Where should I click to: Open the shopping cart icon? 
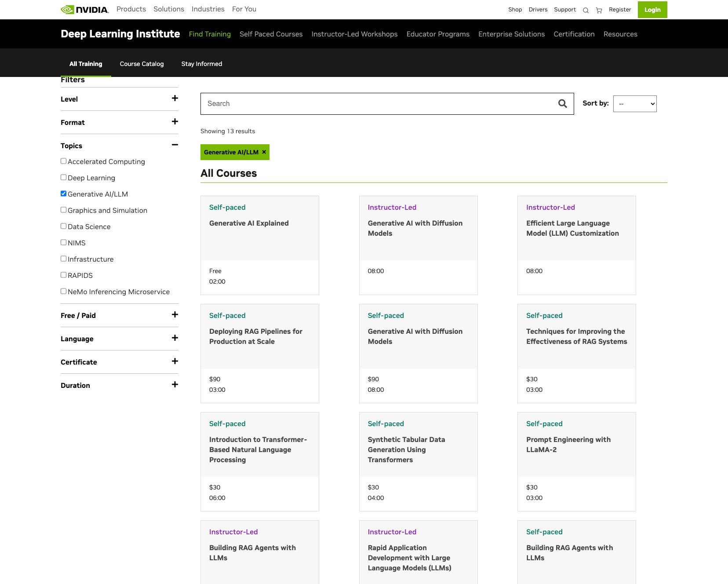click(x=599, y=10)
